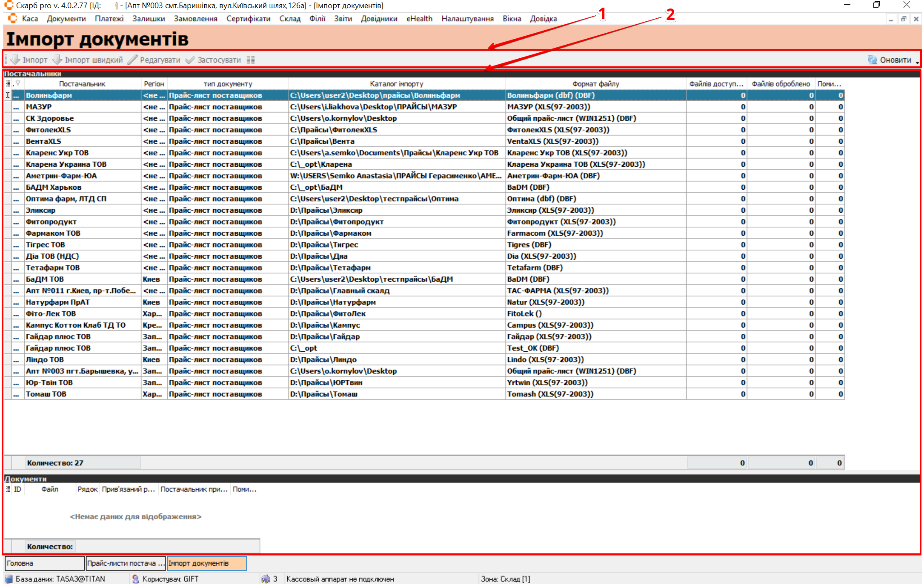Click the user icon next to Користувач
Image resolution: width=924 pixels, height=584 pixels.
[135, 579]
